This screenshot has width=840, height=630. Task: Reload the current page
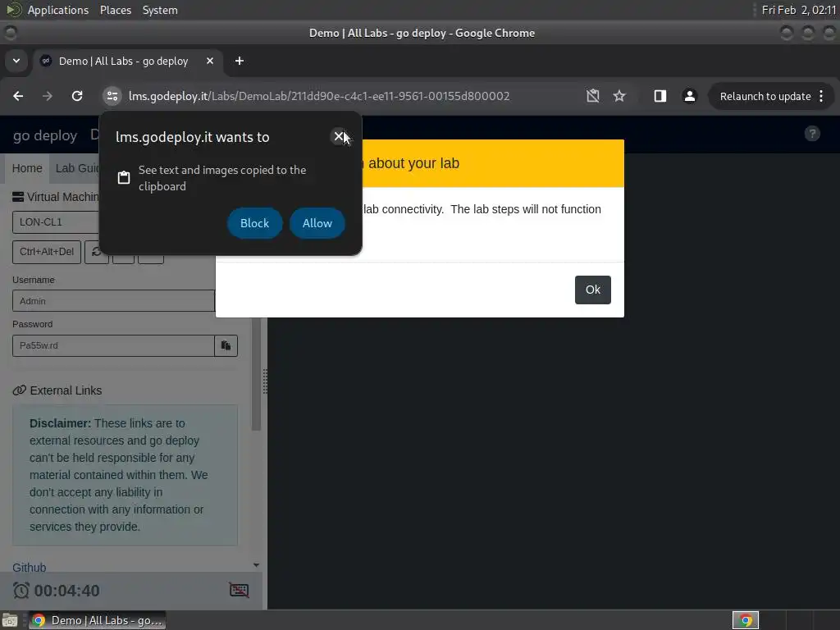[77, 96]
